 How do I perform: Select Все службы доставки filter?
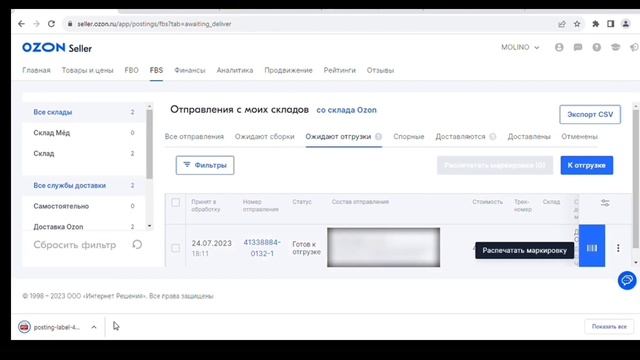pos(84,185)
